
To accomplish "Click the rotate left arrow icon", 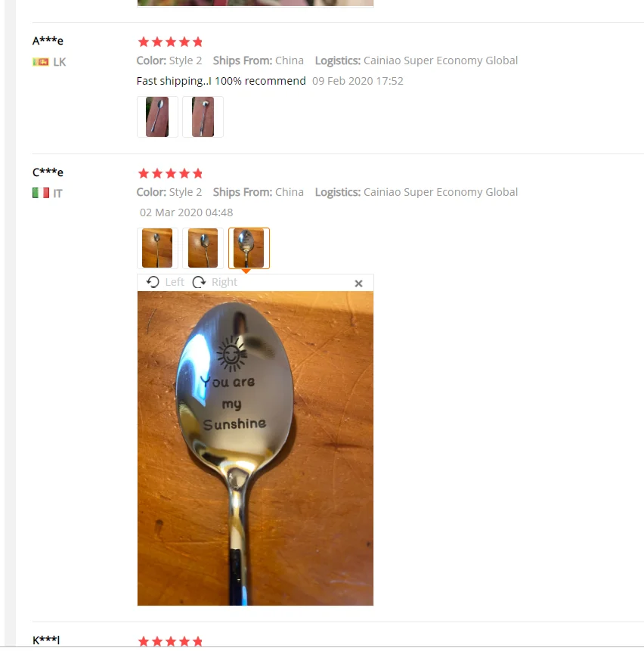I will [x=153, y=282].
